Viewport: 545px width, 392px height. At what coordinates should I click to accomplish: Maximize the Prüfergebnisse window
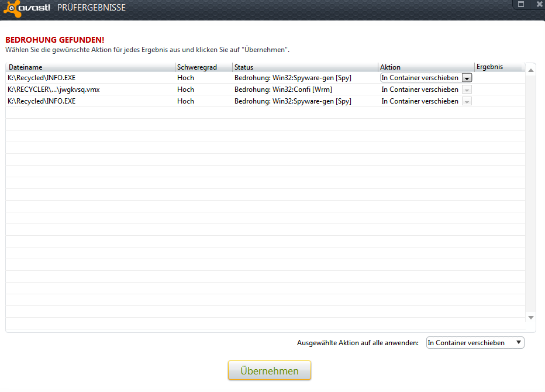click(519, 5)
